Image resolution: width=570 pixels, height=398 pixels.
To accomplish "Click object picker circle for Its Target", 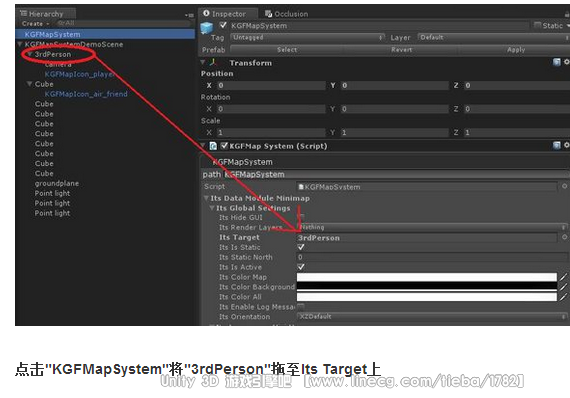I will click(x=564, y=237).
